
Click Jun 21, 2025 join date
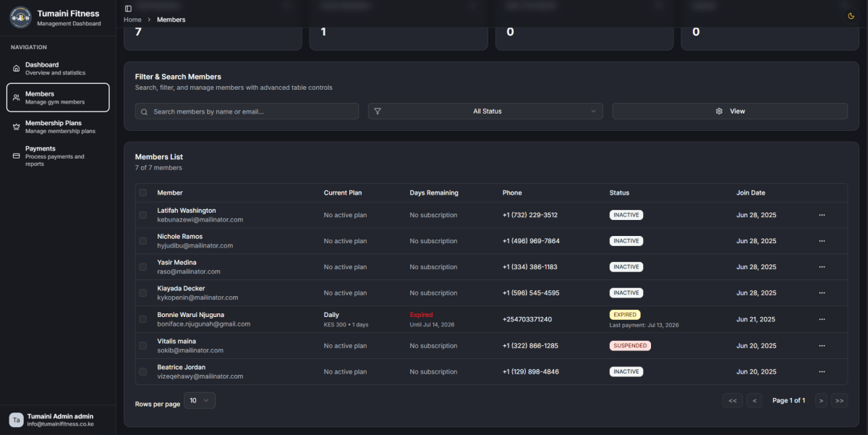[x=756, y=319]
